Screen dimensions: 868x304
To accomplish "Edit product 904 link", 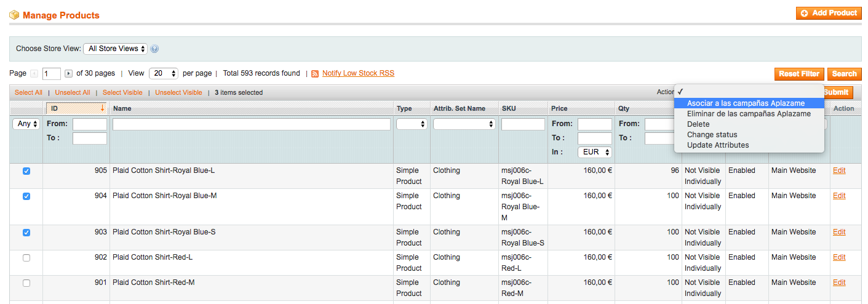I will tap(839, 196).
